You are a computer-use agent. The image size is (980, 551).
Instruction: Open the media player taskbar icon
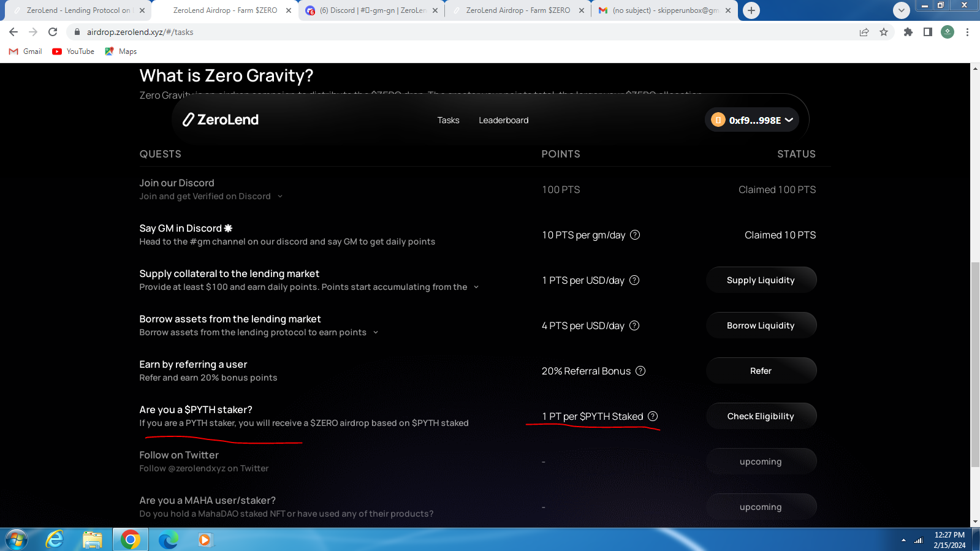(x=205, y=540)
